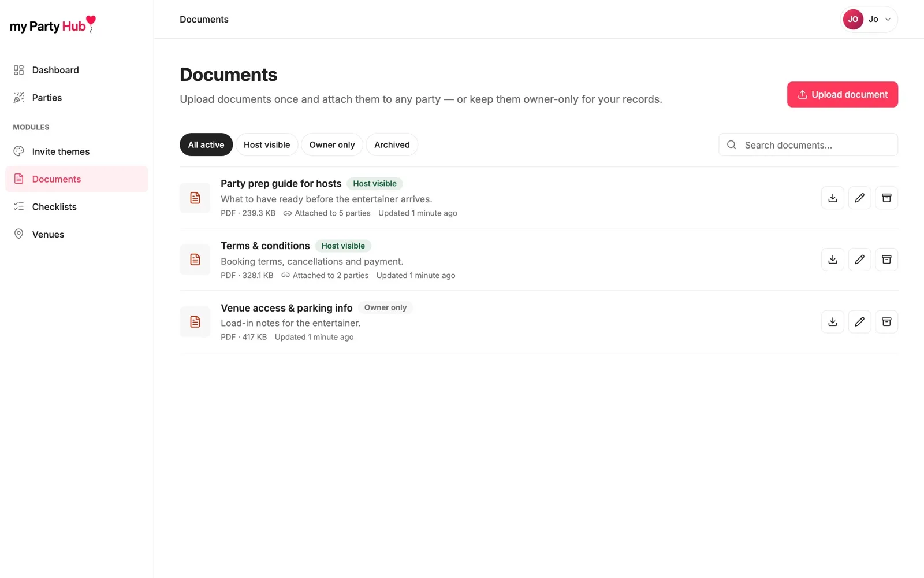
Task: Click the search magnifier icon
Action: [x=731, y=144]
